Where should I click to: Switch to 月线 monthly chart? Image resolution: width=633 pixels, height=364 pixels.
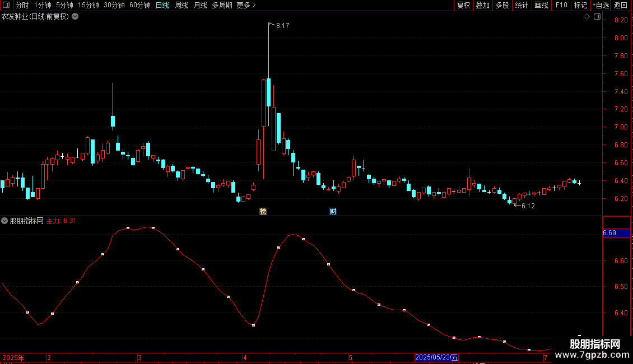[200, 5]
